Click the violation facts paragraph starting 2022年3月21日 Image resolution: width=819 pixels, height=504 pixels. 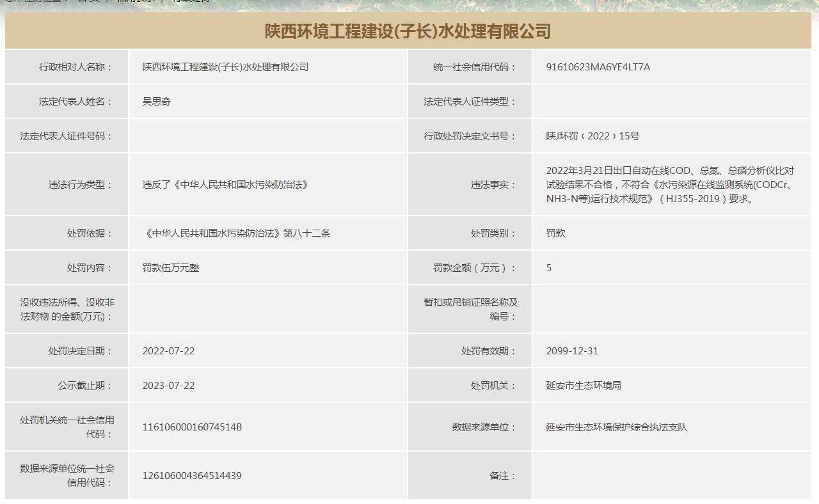click(670, 184)
